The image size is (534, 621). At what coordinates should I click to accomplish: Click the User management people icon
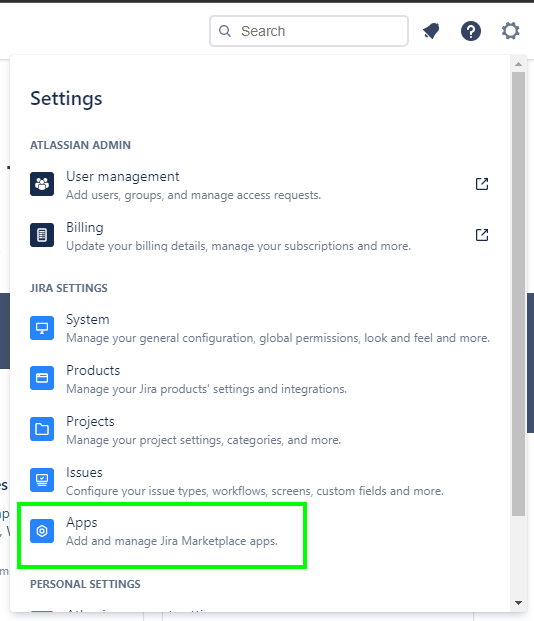tap(42, 184)
